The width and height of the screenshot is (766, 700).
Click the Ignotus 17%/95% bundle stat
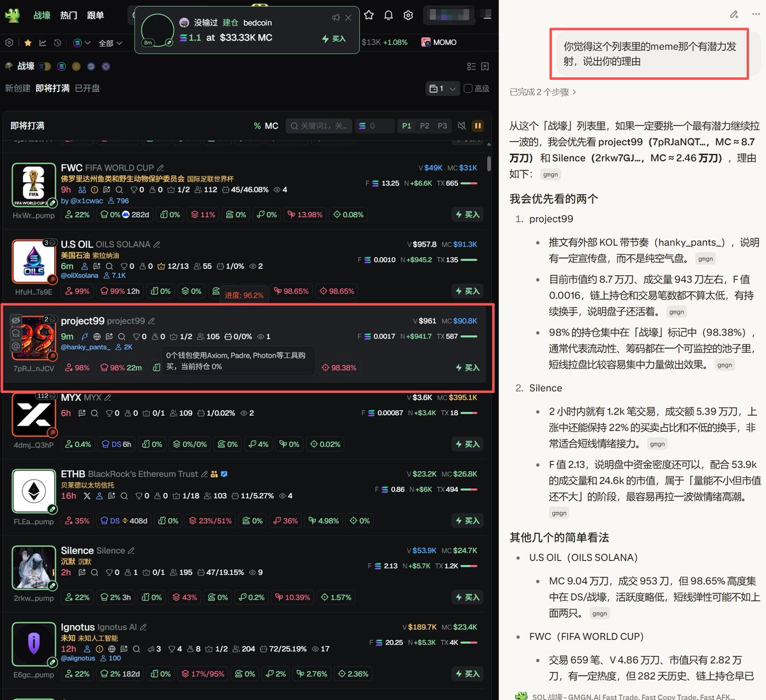point(203,674)
